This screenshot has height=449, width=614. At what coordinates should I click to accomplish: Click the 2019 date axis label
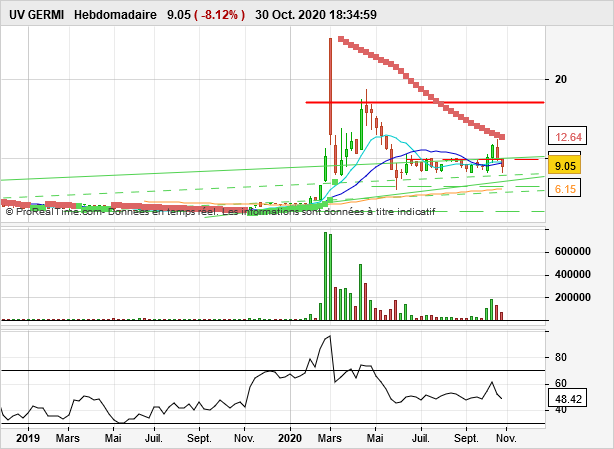pos(27,438)
